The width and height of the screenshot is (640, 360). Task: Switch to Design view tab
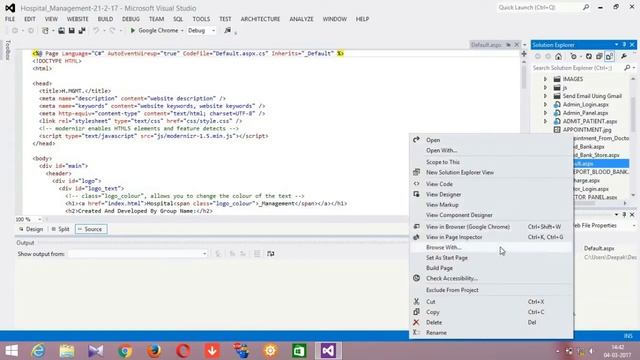[x=31, y=229]
